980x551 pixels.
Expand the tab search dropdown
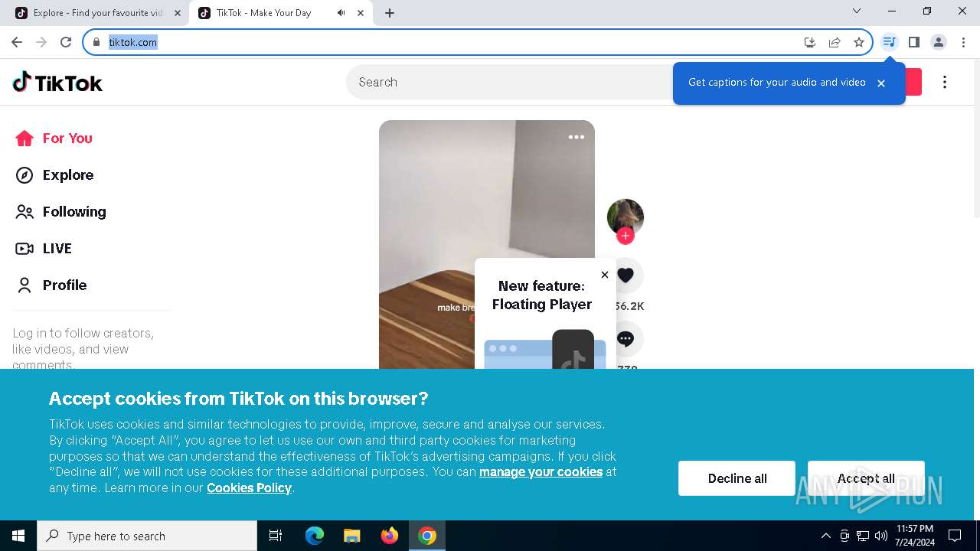tap(857, 11)
